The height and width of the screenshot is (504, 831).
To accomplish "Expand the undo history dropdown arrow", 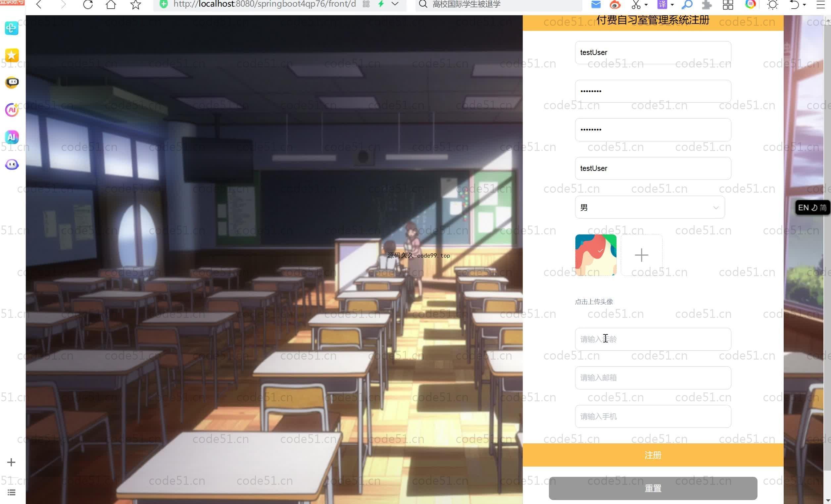I will pos(805,5).
